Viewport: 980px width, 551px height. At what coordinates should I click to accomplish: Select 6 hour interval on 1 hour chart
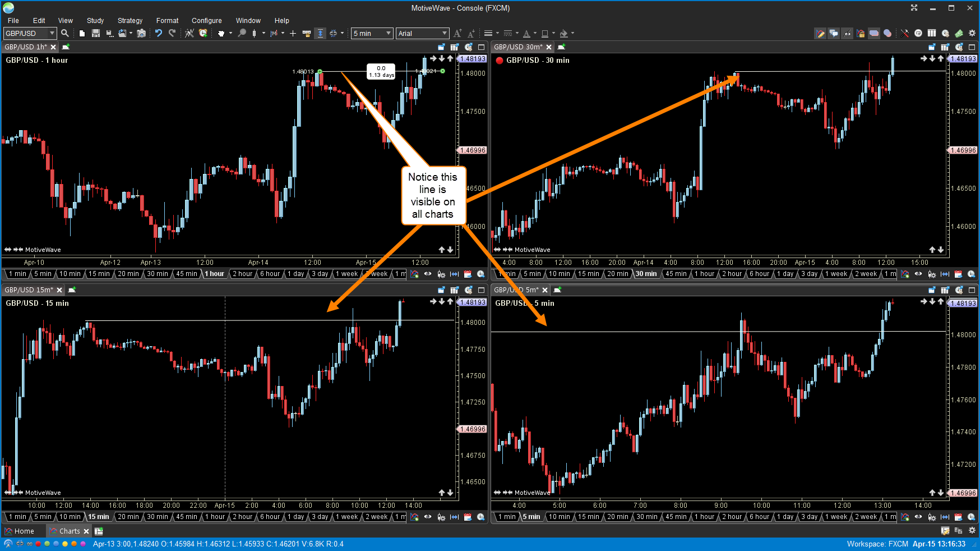coord(270,274)
